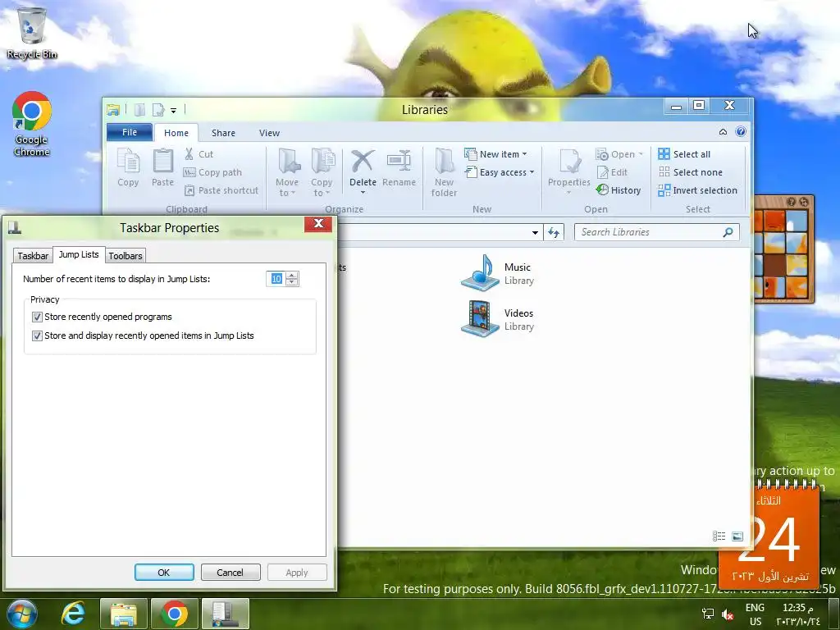The width and height of the screenshot is (840, 630).
Task: Click Cancel in Taskbar Properties
Action: 231,572
